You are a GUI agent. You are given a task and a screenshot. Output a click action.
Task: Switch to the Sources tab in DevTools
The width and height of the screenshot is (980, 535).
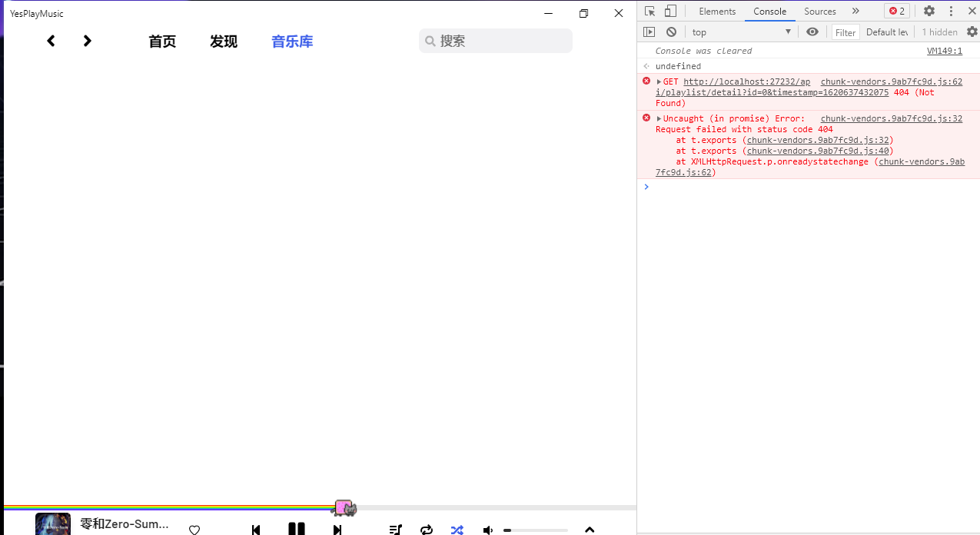click(x=820, y=11)
